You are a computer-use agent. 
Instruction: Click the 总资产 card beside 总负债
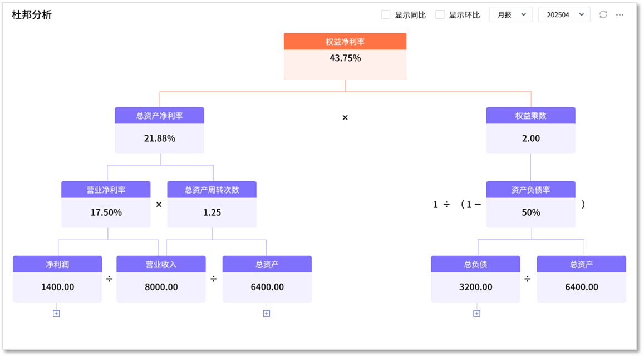(x=581, y=279)
